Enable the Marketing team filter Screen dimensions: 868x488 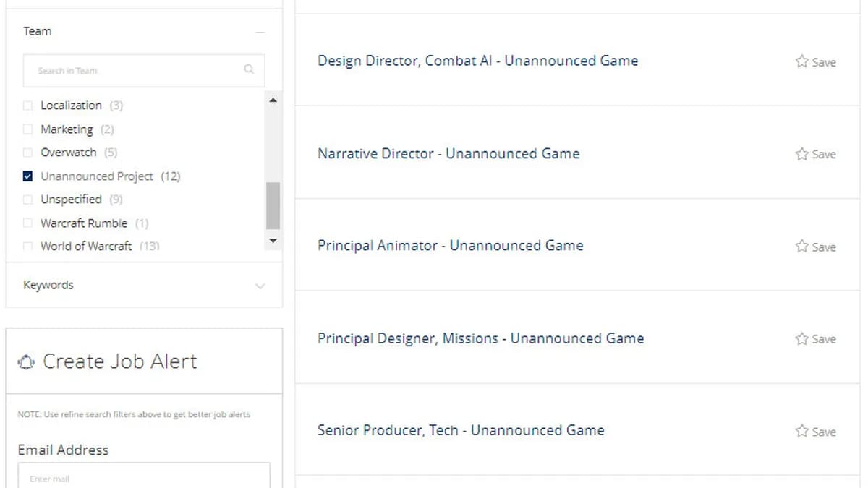tap(27, 129)
